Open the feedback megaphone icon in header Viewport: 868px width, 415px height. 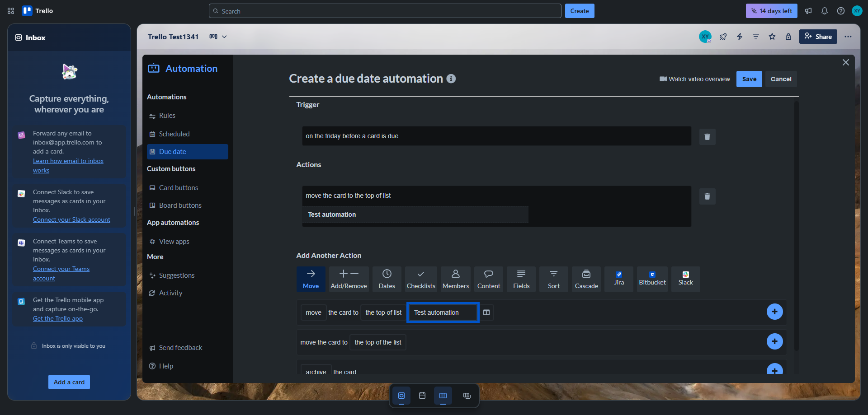pyautogui.click(x=808, y=11)
